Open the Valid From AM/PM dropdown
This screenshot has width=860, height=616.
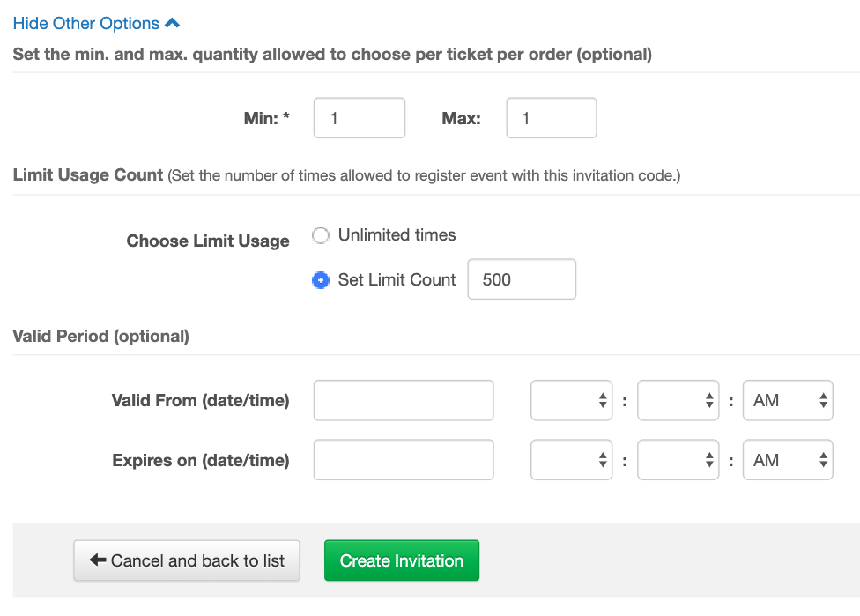pos(788,400)
